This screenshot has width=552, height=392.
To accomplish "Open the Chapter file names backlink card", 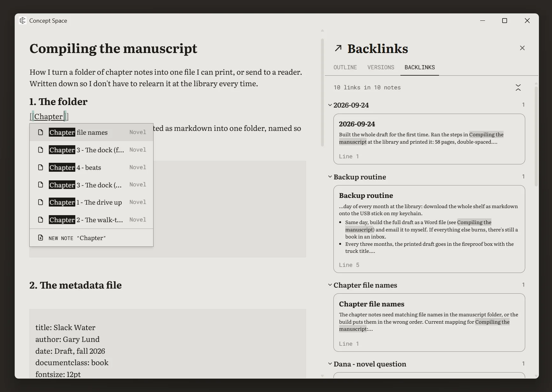I will tap(429, 322).
